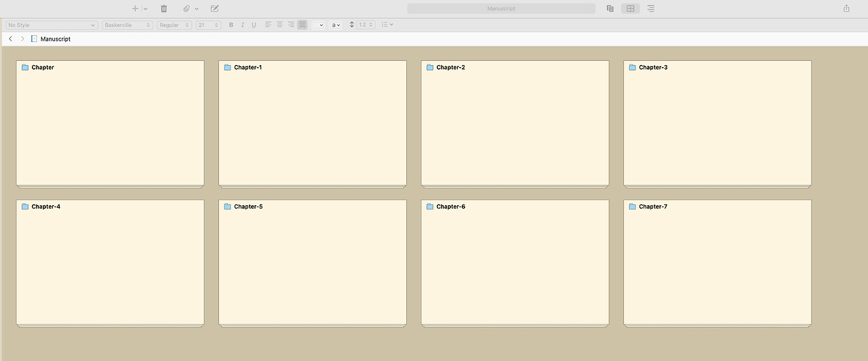This screenshot has height=361, width=868.
Task: Click the folder icon on Chapter-5 card
Action: click(x=228, y=207)
